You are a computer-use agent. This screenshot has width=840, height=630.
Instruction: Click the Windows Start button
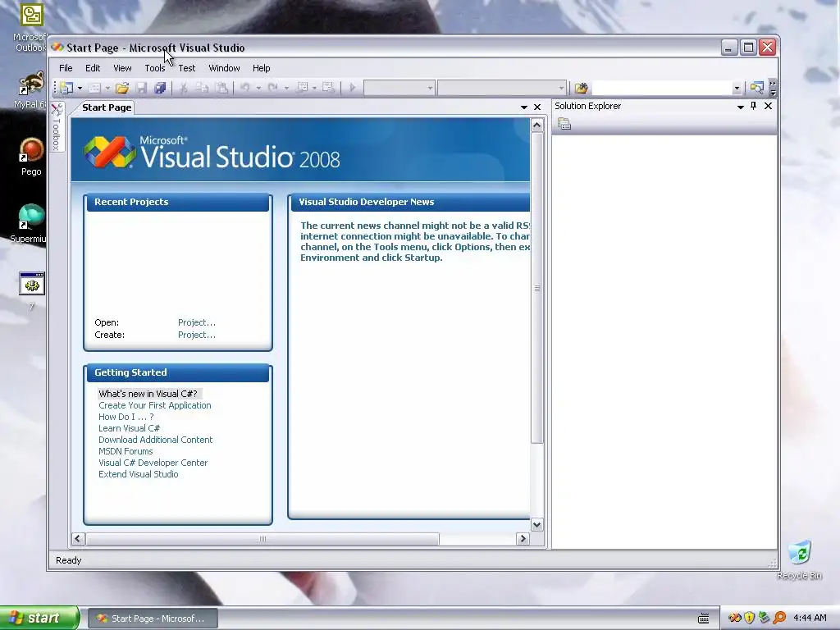39,619
